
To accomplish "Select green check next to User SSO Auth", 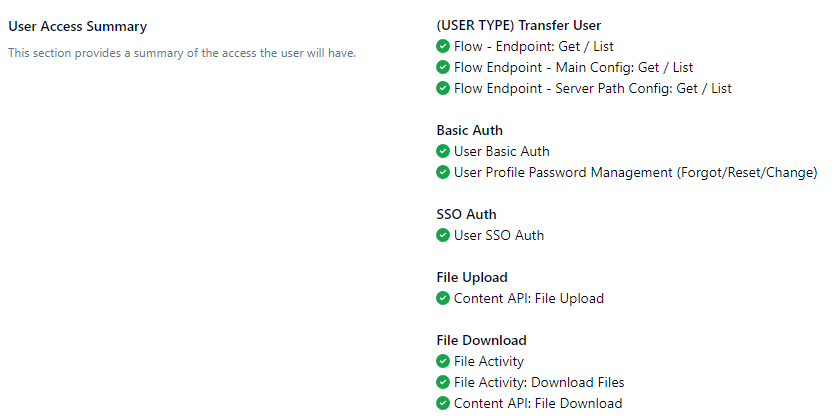I will [443, 235].
